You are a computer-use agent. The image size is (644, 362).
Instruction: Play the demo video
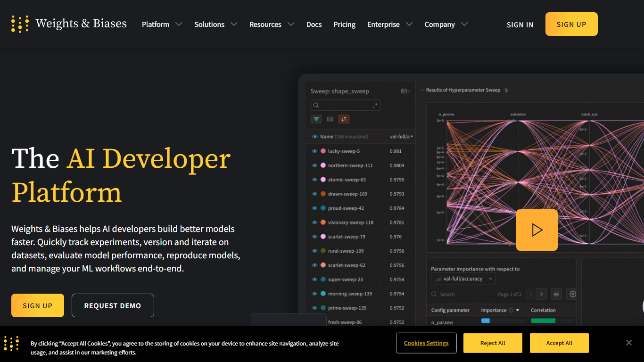pos(537,230)
